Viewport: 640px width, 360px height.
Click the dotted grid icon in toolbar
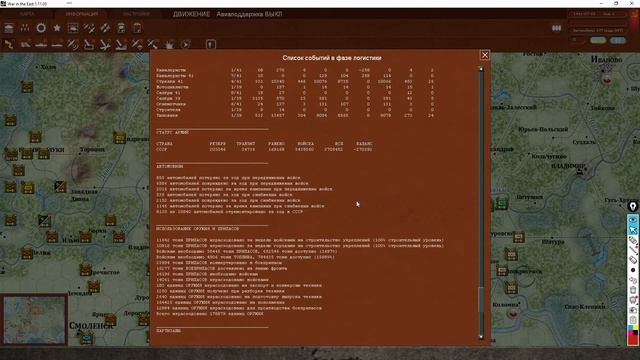point(25,28)
